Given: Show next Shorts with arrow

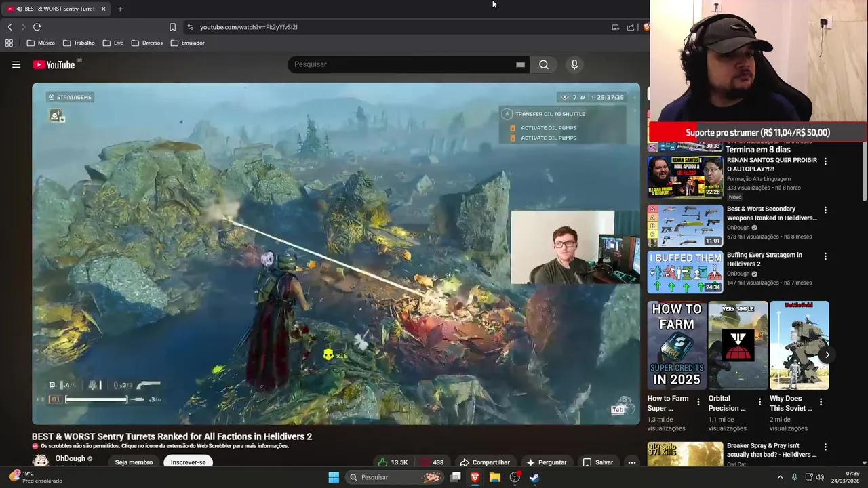Looking at the screenshot, I should pyautogui.click(x=827, y=354).
